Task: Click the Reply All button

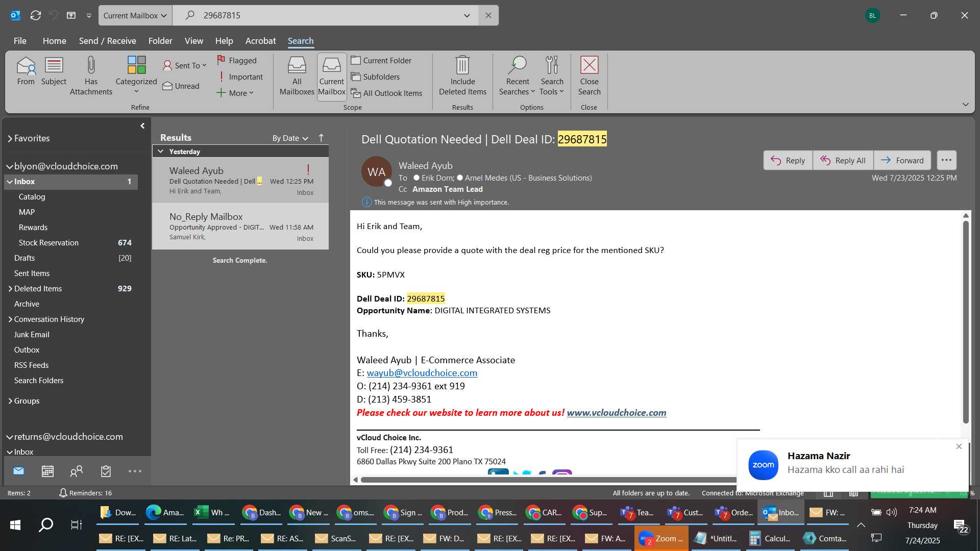Action: [843, 160]
